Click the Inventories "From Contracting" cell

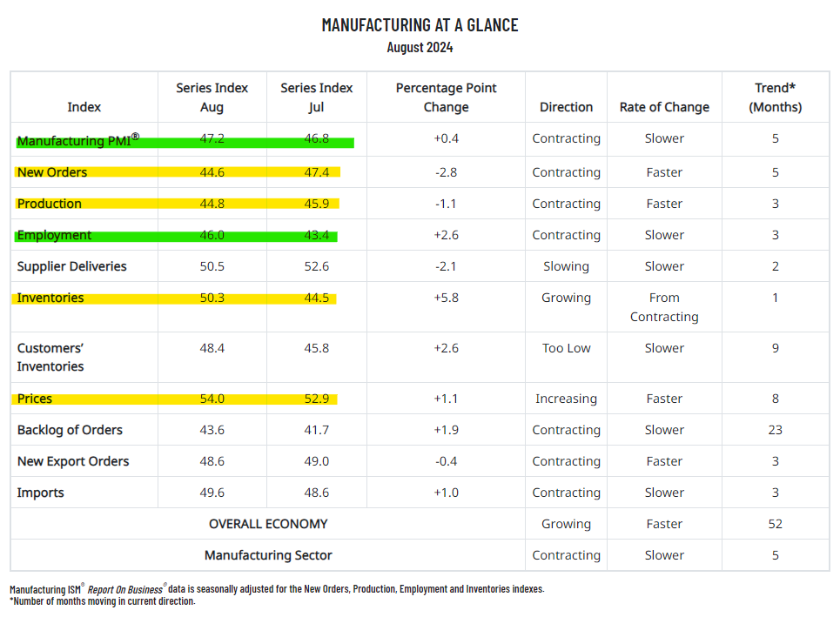pyautogui.click(x=664, y=307)
